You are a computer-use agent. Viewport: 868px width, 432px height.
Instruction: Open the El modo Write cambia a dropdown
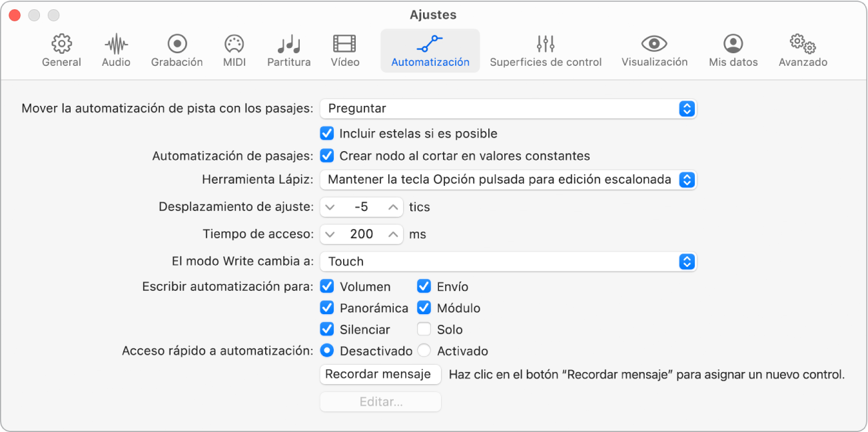508,262
